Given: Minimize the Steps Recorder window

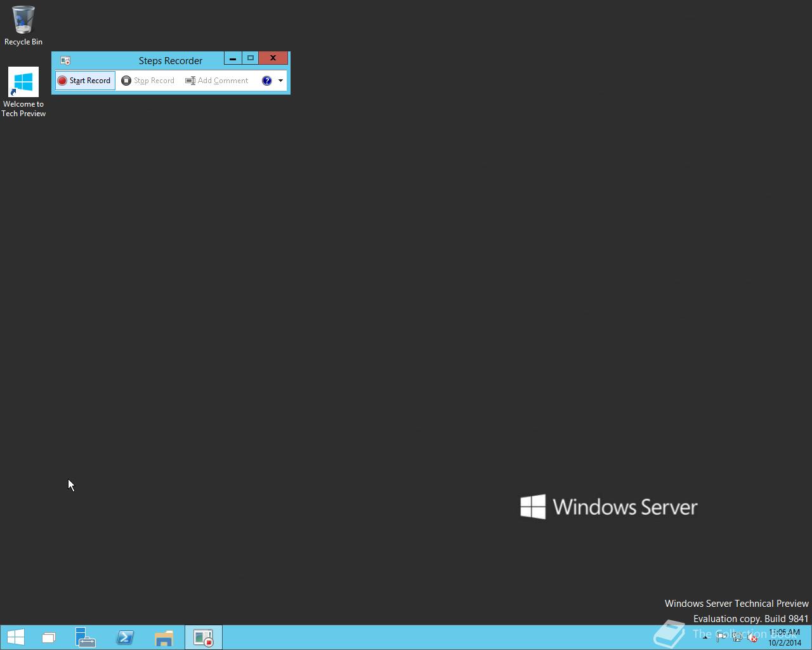Looking at the screenshot, I should coord(233,58).
